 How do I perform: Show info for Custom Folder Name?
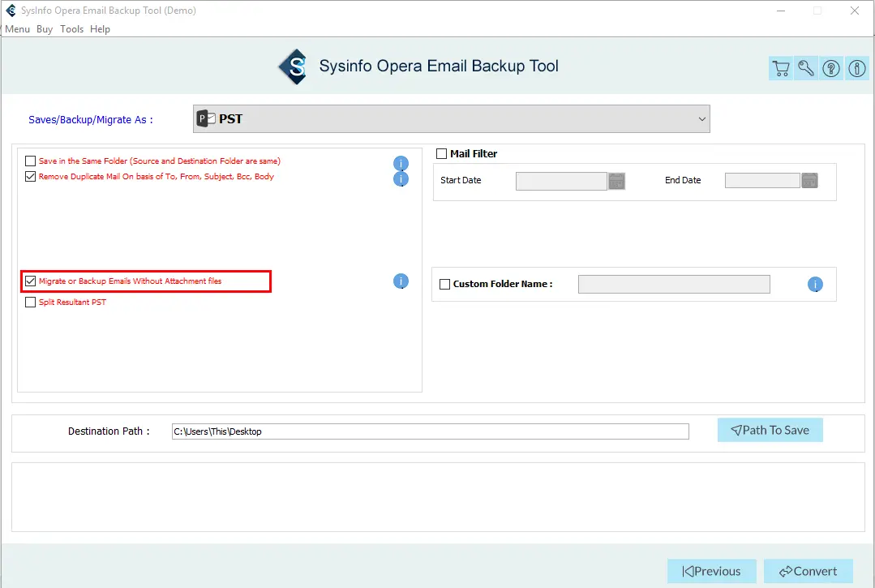pos(815,285)
